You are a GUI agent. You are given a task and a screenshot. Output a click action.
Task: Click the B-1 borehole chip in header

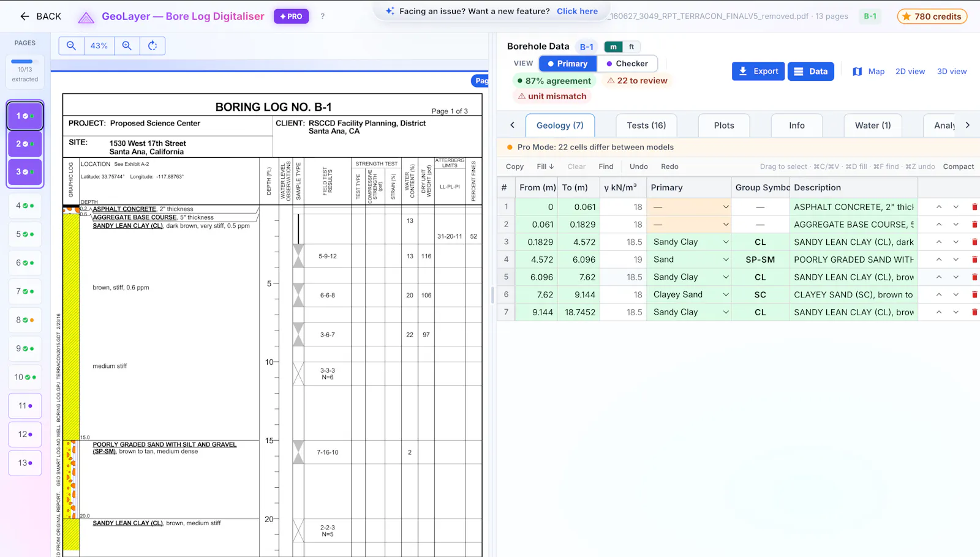pyautogui.click(x=870, y=17)
